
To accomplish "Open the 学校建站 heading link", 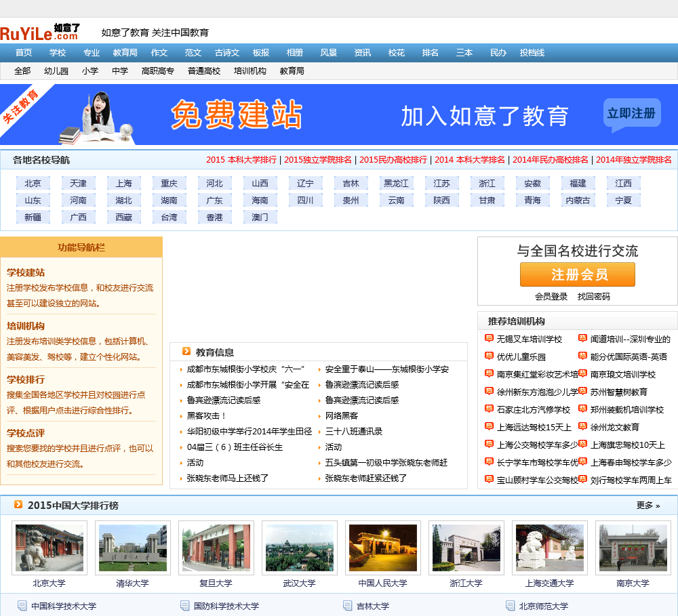I will [x=26, y=273].
